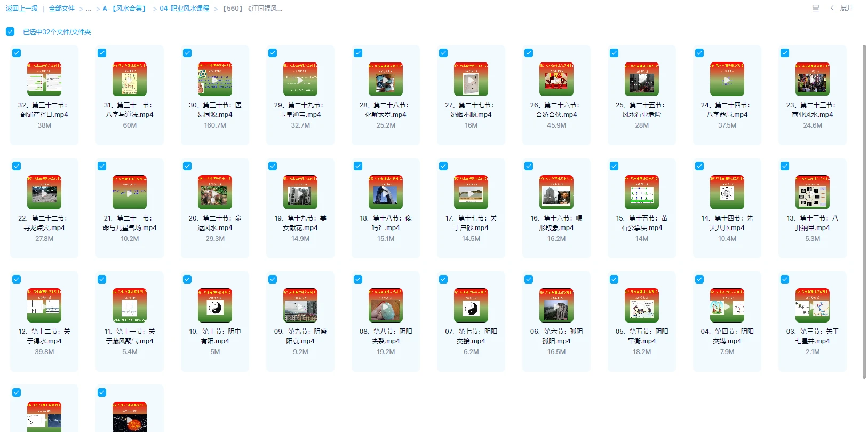Uncheck file 05 阴阳平衡.mp4 checkbox

(x=614, y=279)
